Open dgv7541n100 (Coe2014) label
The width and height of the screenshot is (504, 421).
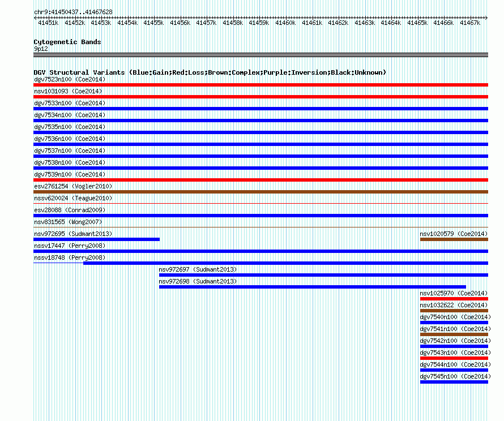[455, 329]
